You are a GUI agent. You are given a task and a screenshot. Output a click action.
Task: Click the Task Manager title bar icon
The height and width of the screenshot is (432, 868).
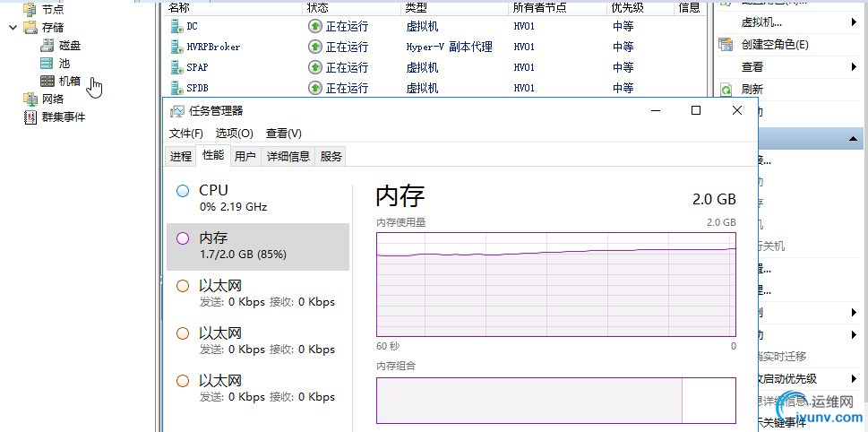tap(176, 111)
